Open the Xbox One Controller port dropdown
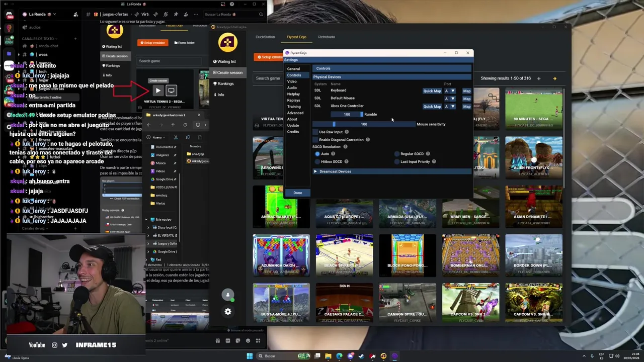Viewport: 644px width, 362px height. (x=449, y=107)
